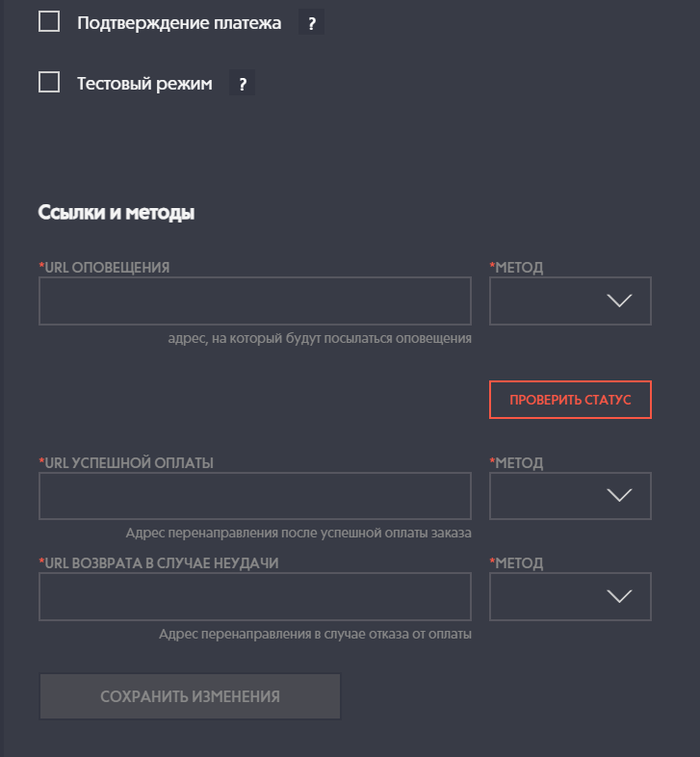Viewport: 700px width, 757px height.
Task: Click the URL возврата в случае неудачи label
Action: (161, 563)
